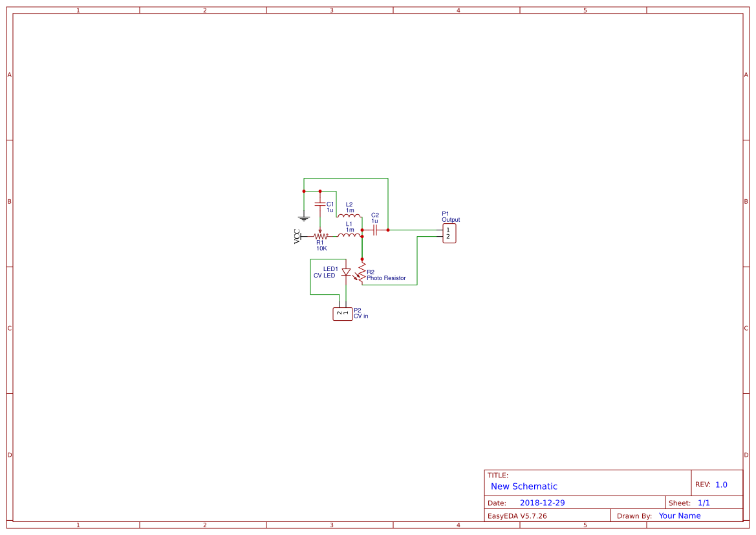This screenshot has height=535, width=756.
Task: Select the C1 capacitor symbol
Action: click(319, 204)
